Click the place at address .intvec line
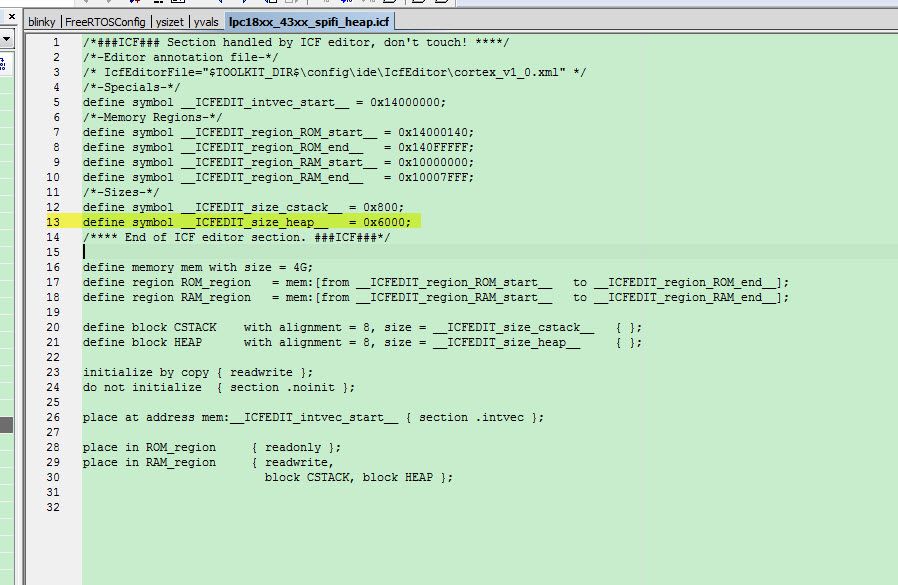The height and width of the screenshot is (585, 898). pyautogui.click(x=313, y=417)
